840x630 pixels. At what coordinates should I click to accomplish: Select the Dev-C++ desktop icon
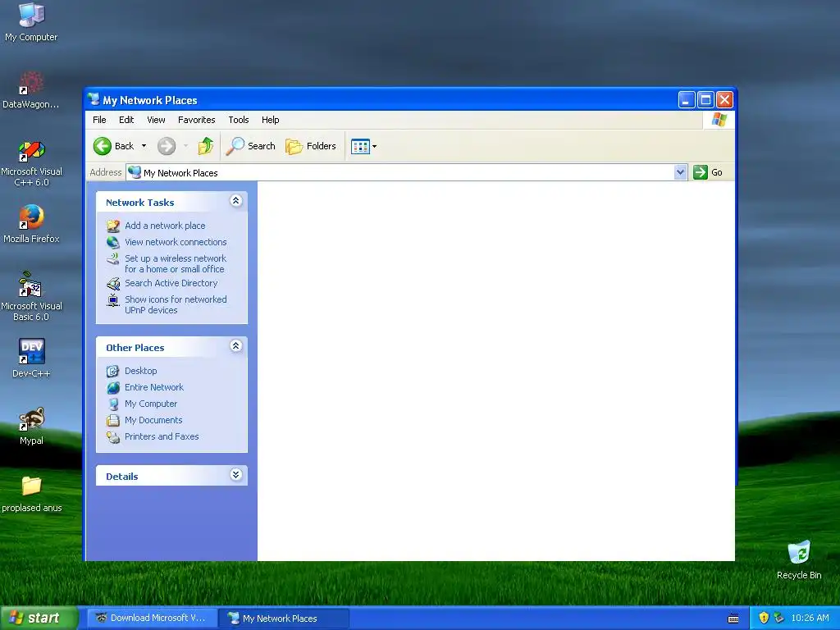[x=31, y=358]
